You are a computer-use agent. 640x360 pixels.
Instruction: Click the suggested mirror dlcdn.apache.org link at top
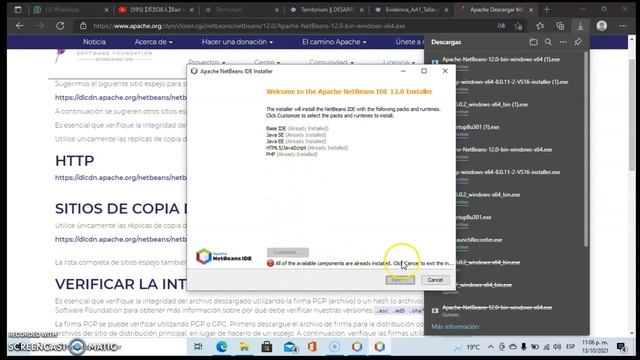(x=121, y=98)
